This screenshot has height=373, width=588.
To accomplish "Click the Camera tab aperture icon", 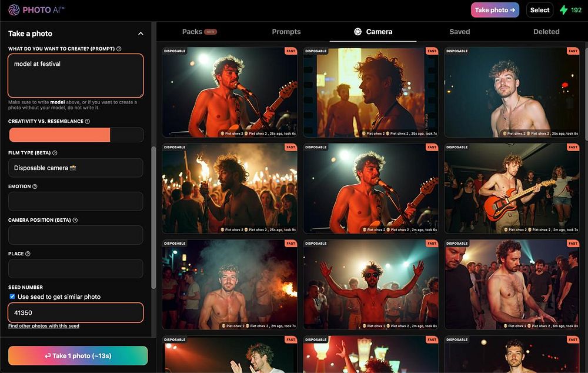I will pos(358,32).
